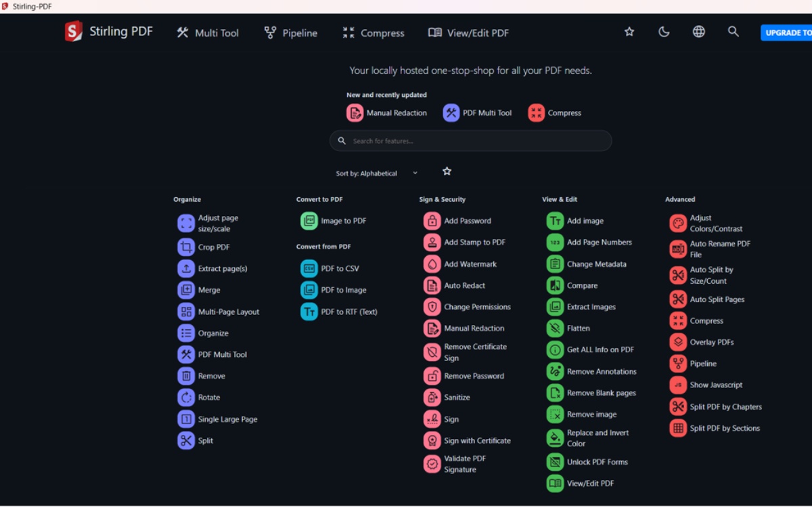Click the Show Javascript JS icon
The height and width of the screenshot is (508, 812).
tap(678, 385)
